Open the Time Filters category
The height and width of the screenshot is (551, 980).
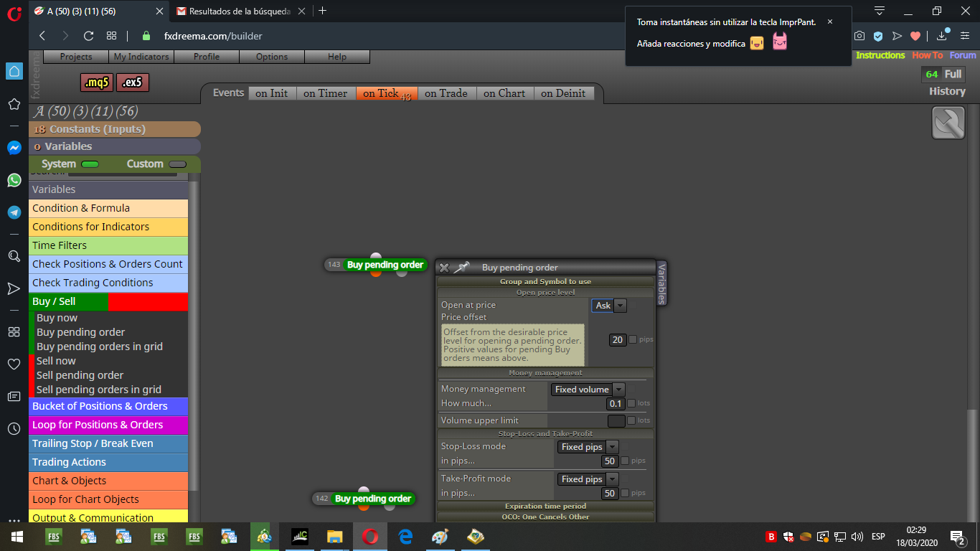pos(108,245)
